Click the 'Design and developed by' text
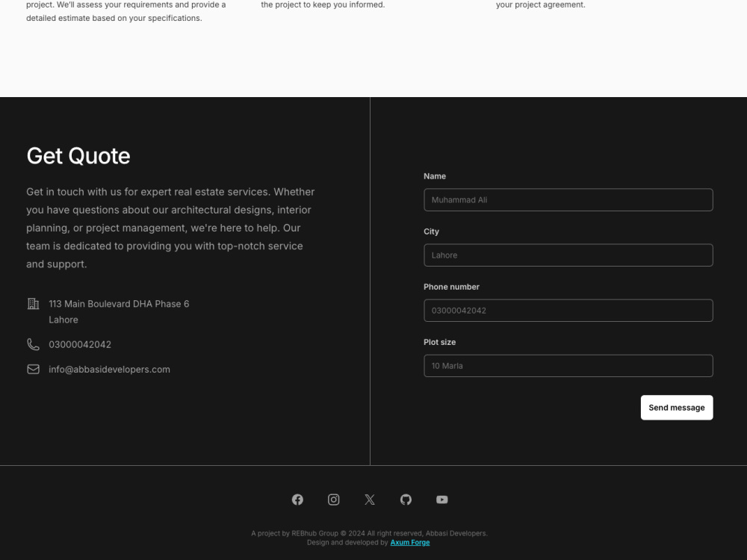Screen dimensions: 747x560 (x=347, y=542)
